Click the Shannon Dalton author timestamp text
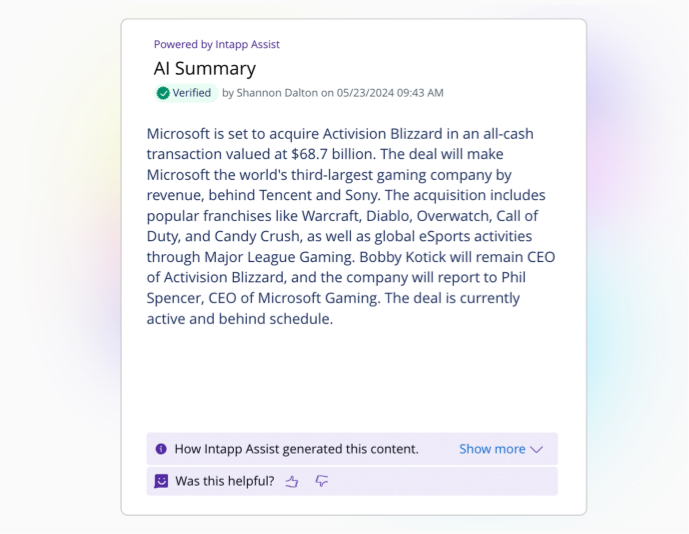689x534 pixels. (333, 93)
